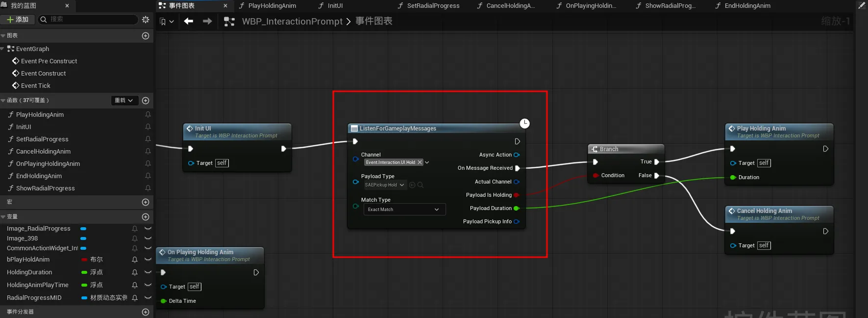The image size is (868, 318).
Task: Add a new function with the 函数 plus icon
Action: (146, 101)
